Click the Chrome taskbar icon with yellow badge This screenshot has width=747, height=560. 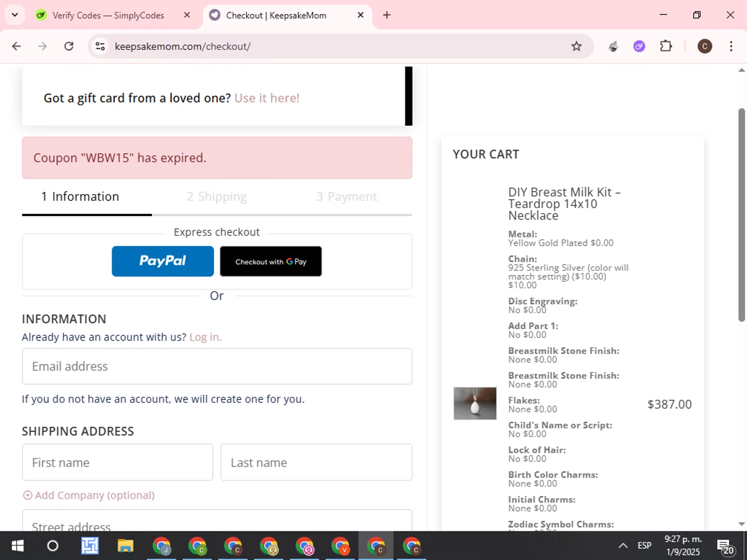pyautogui.click(x=268, y=546)
